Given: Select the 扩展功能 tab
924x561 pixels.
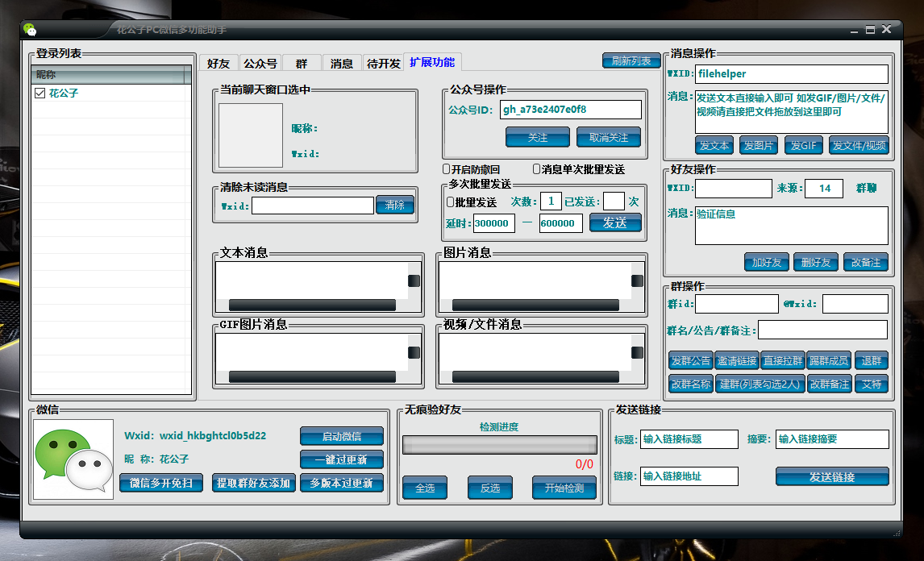Looking at the screenshot, I should [432, 62].
